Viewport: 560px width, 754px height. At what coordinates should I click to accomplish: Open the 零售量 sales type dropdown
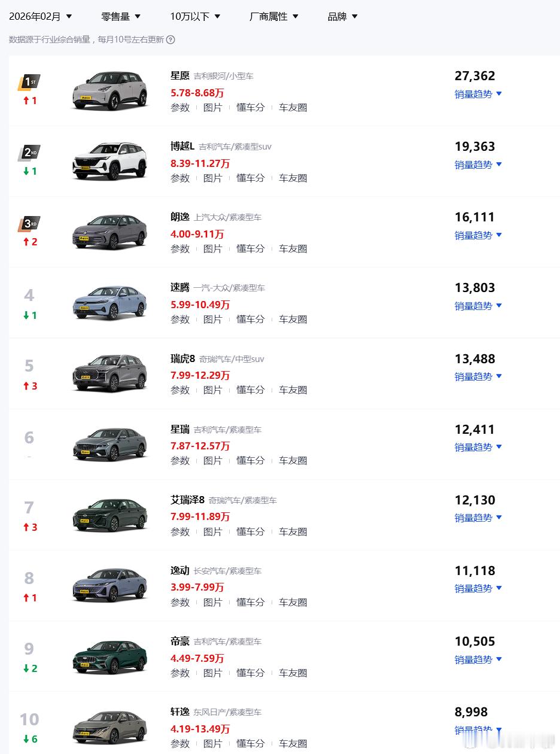click(x=121, y=17)
